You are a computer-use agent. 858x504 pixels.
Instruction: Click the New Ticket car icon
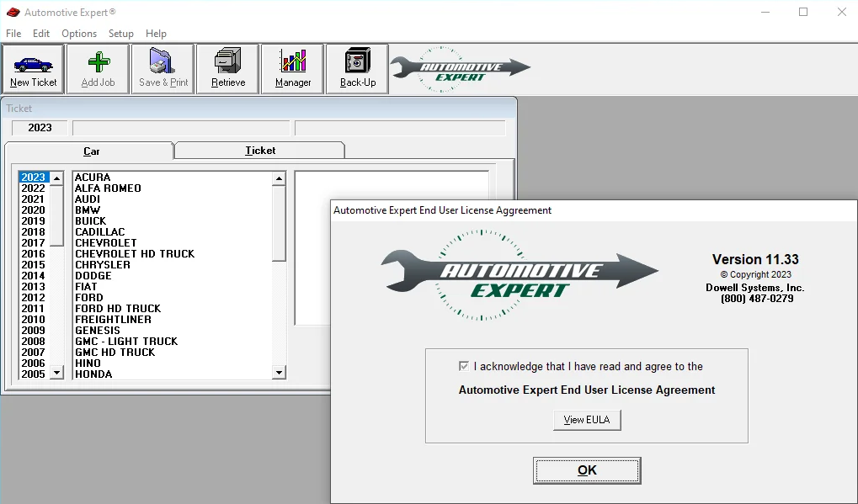(34, 65)
